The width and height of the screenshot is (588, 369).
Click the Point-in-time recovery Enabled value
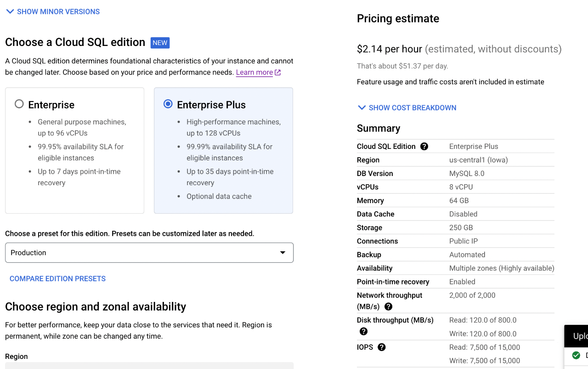point(462,282)
